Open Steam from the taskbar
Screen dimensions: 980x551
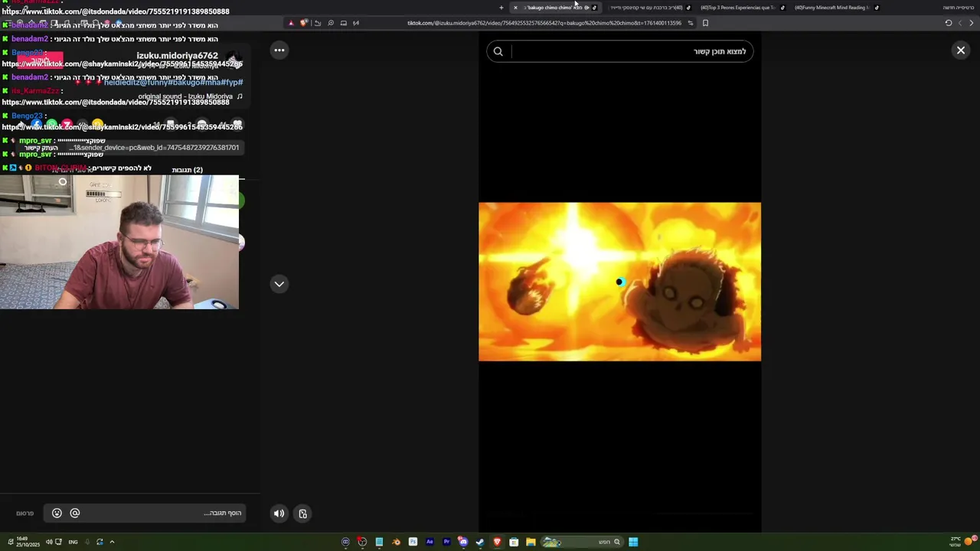[x=480, y=542]
